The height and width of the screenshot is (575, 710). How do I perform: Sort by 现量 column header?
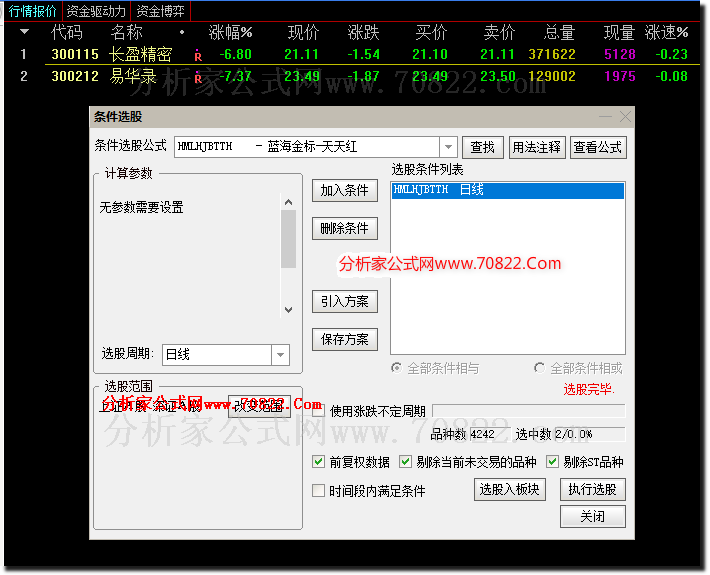[x=619, y=32]
